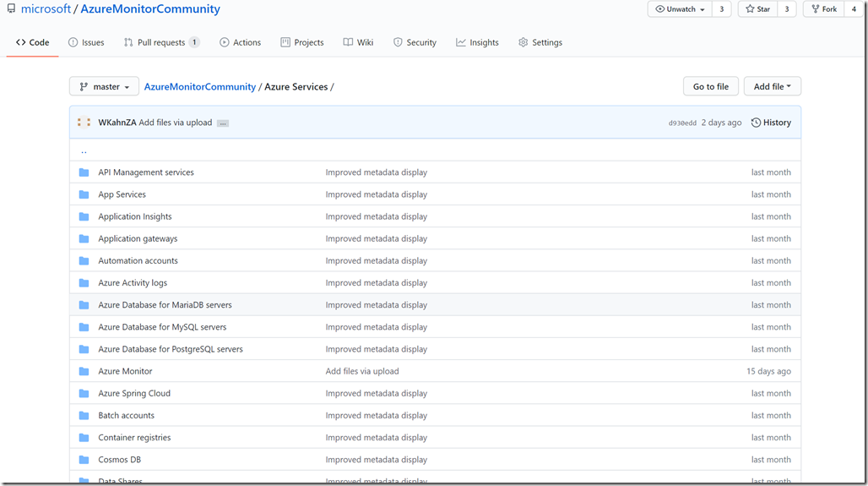Screen dimensions: 868x486
Task: Open Azure Database for MariaDB servers folder
Action: tap(165, 305)
